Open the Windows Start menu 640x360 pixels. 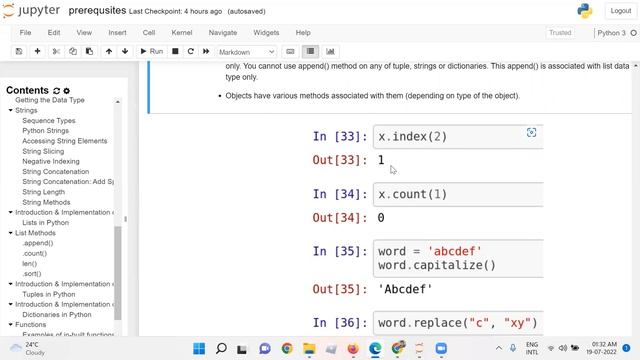[x=199, y=349]
